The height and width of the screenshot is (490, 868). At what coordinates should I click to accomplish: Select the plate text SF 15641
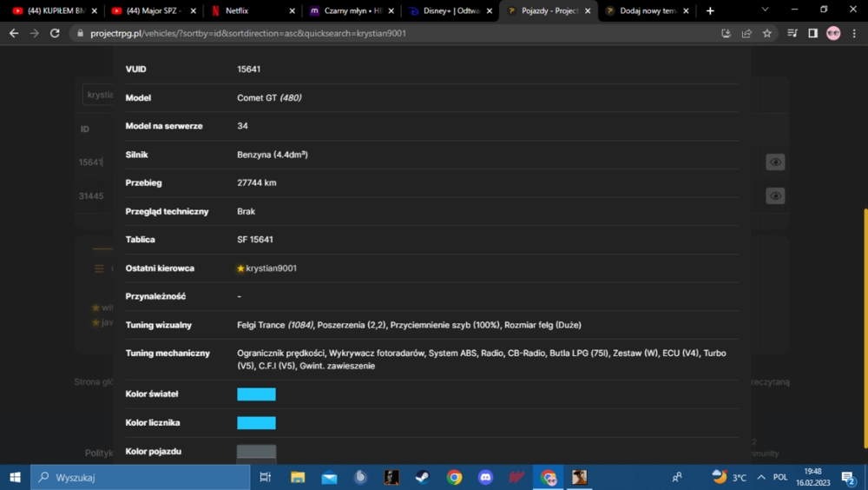click(254, 240)
